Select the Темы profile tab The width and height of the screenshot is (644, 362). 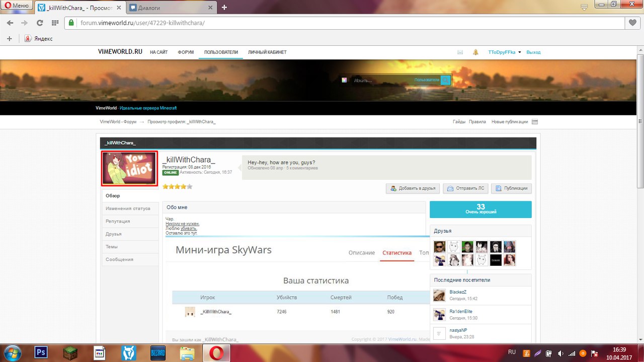(x=130, y=247)
